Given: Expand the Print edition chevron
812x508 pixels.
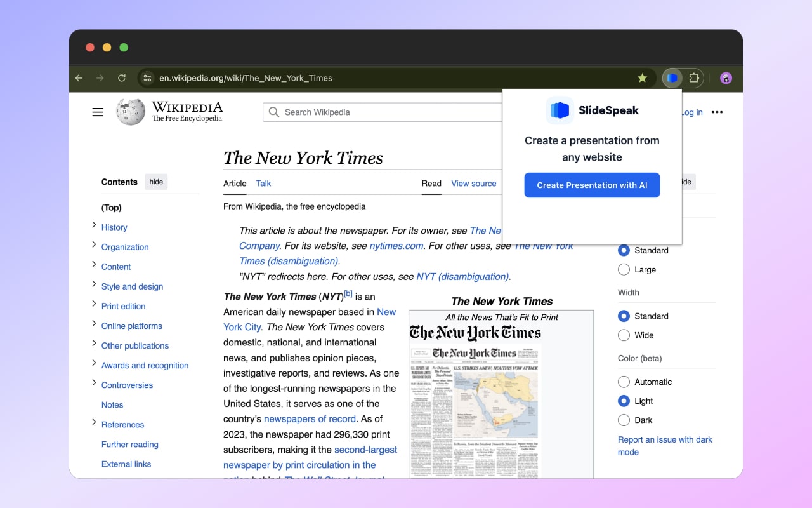Looking at the screenshot, I should pyautogui.click(x=94, y=304).
